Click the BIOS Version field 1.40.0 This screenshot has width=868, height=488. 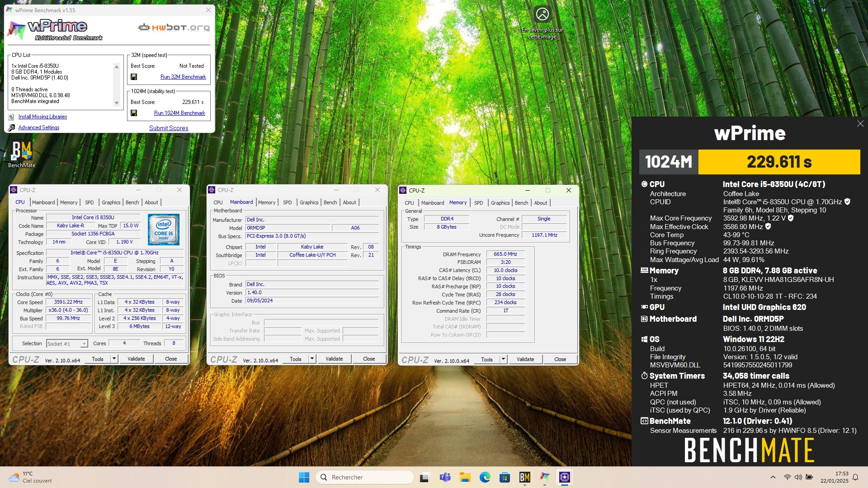tap(312, 292)
